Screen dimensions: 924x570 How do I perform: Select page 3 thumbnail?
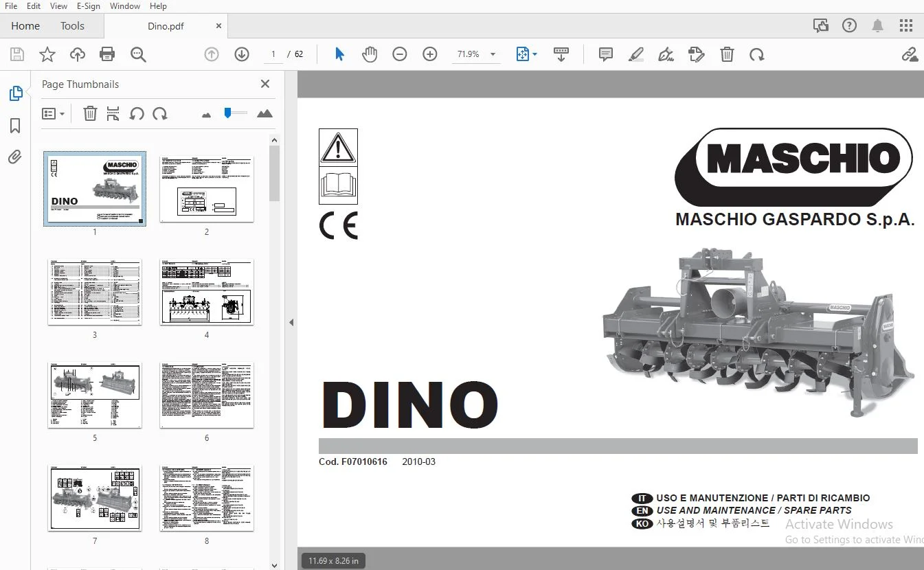[95, 292]
